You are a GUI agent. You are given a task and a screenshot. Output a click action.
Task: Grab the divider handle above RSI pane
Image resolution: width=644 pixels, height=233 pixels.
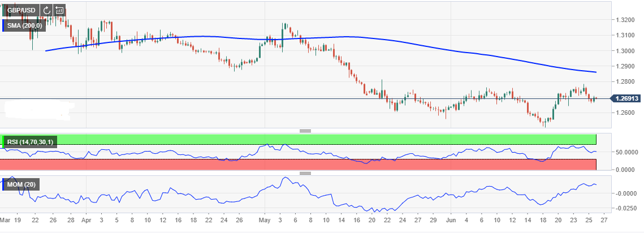305,131
